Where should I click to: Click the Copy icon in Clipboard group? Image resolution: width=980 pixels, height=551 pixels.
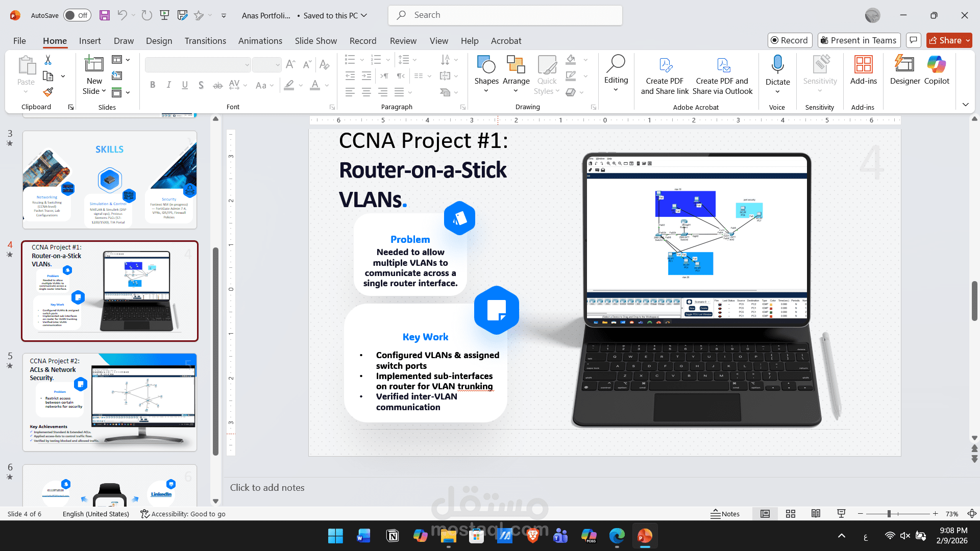pyautogui.click(x=48, y=76)
